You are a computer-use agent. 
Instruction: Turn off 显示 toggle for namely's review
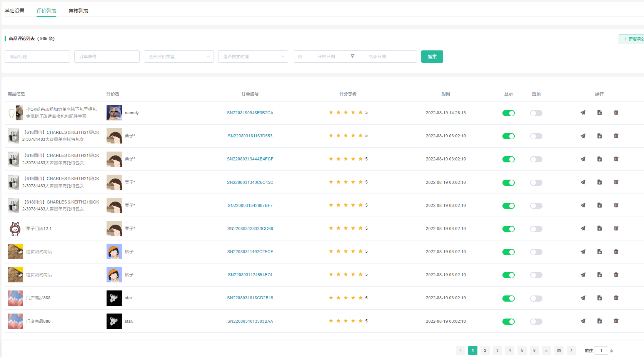[x=508, y=113]
